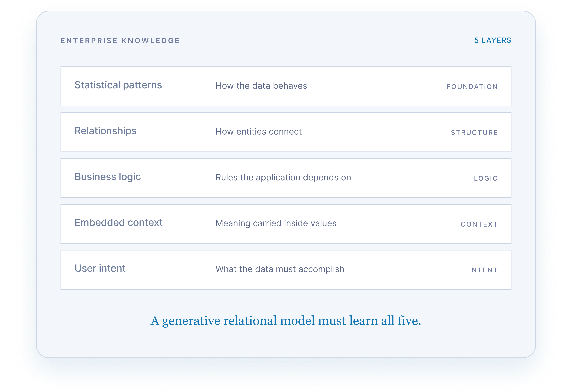
Task: Click 'A generative relational model must learn all five.'
Action: (286, 321)
